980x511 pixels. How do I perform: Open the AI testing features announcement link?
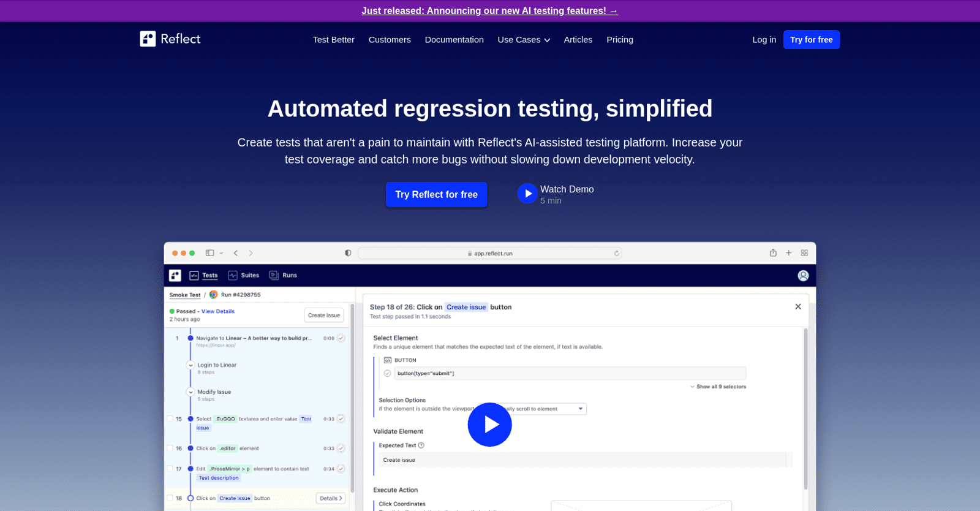coord(489,11)
